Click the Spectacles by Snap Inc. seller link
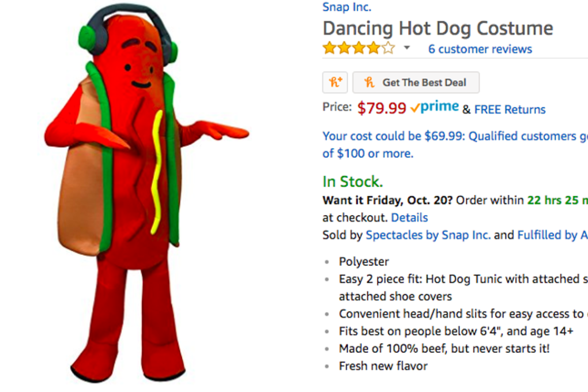 pyautogui.click(x=428, y=235)
